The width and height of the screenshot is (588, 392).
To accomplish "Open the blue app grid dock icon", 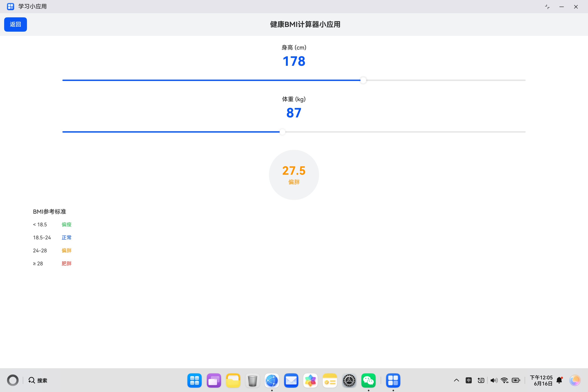I will coord(194,380).
